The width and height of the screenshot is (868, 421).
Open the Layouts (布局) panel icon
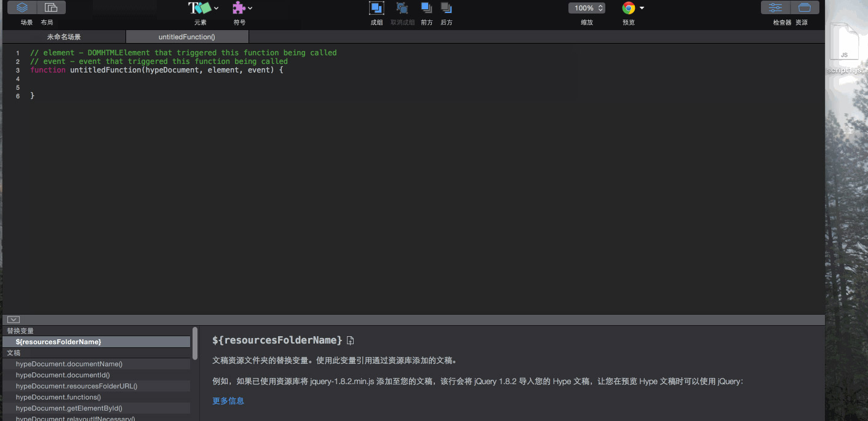point(51,8)
